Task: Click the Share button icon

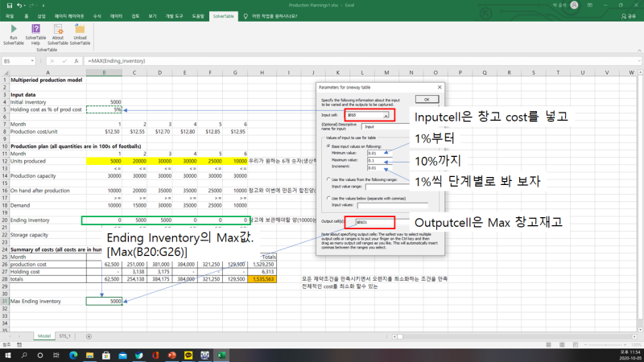Action: click(629, 16)
